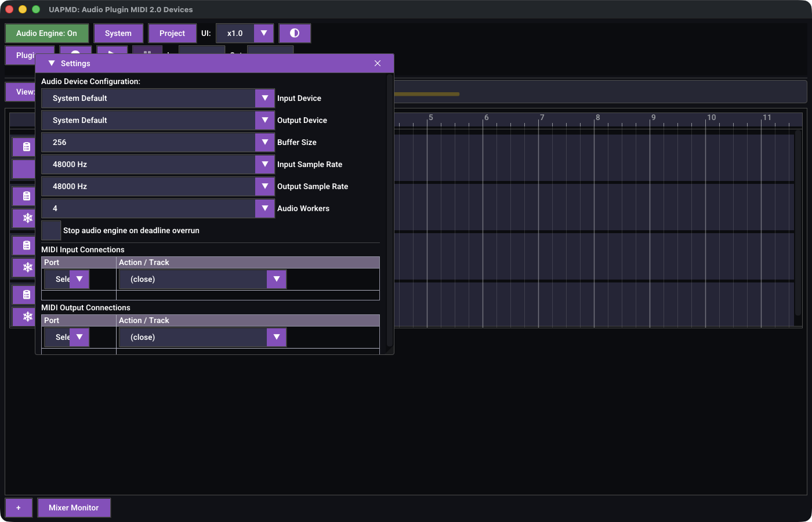Open the Output Sample Rate dropdown
The image size is (812, 522).
coord(158,186)
